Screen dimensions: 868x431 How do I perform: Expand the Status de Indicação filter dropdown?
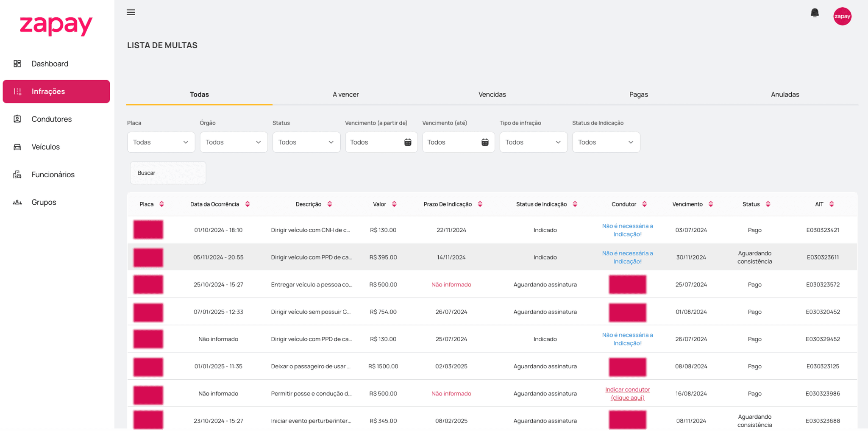point(606,142)
